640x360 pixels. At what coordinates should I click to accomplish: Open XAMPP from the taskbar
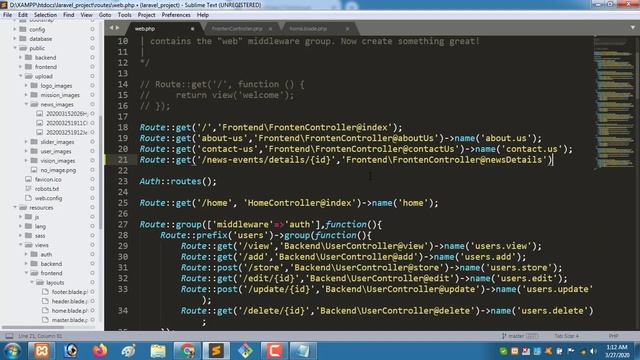coord(41,351)
